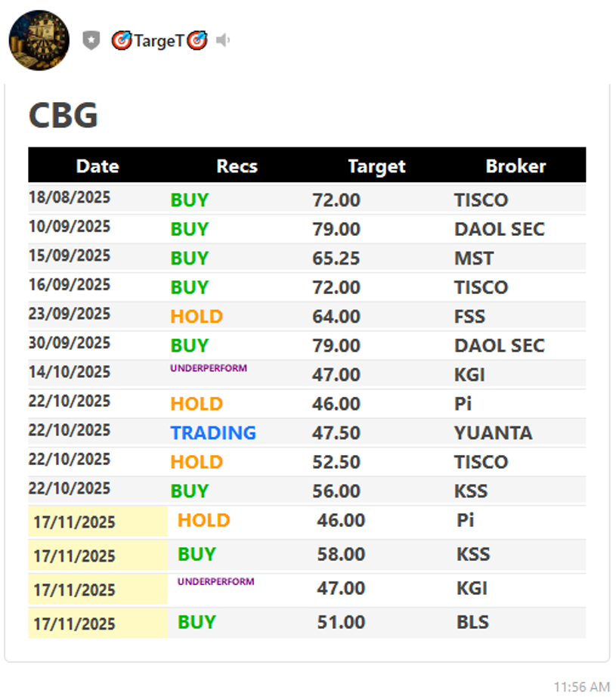Select the Target column header
The height and width of the screenshot is (697, 616).
[x=376, y=166]
